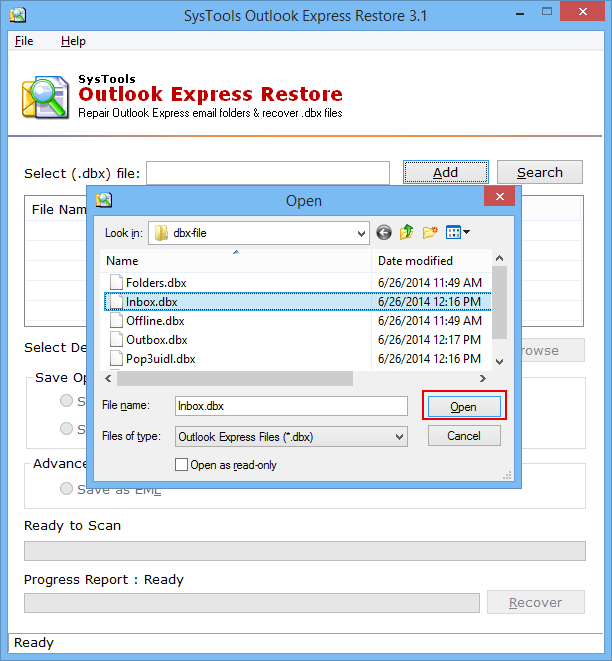
Task: Click the File name input field
Action: (291, 406)
